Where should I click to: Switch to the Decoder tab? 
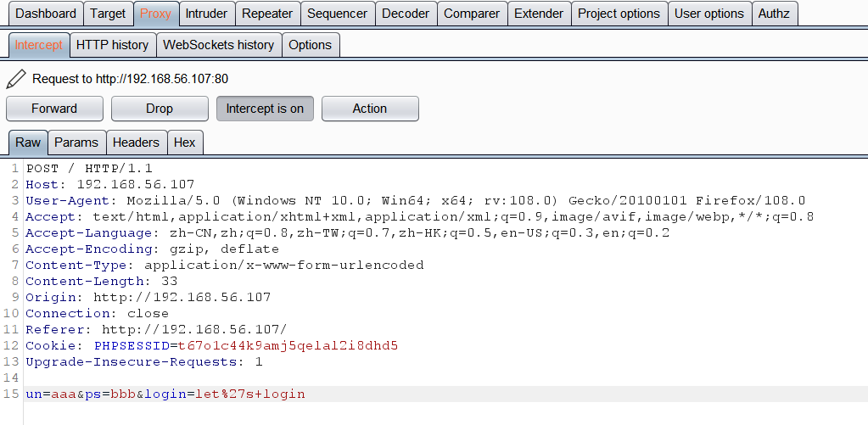[406, 14]
